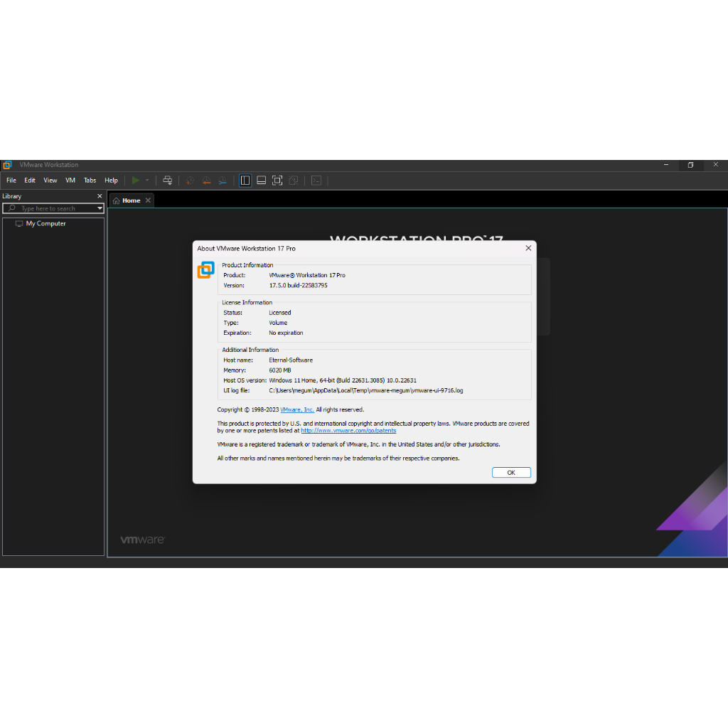This screenshot has width=728, height=728.
Task: Click the license type Volume text
Action: click(x=278, y=323)
